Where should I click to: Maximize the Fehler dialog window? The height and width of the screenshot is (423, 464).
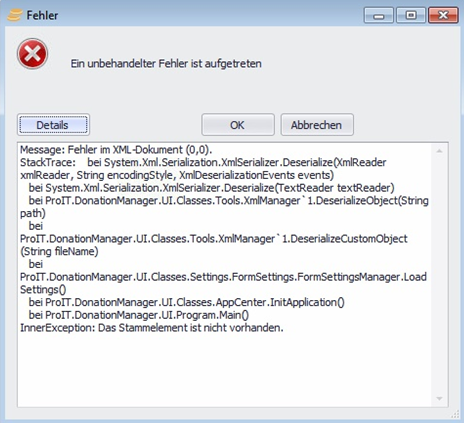(411, 16)
